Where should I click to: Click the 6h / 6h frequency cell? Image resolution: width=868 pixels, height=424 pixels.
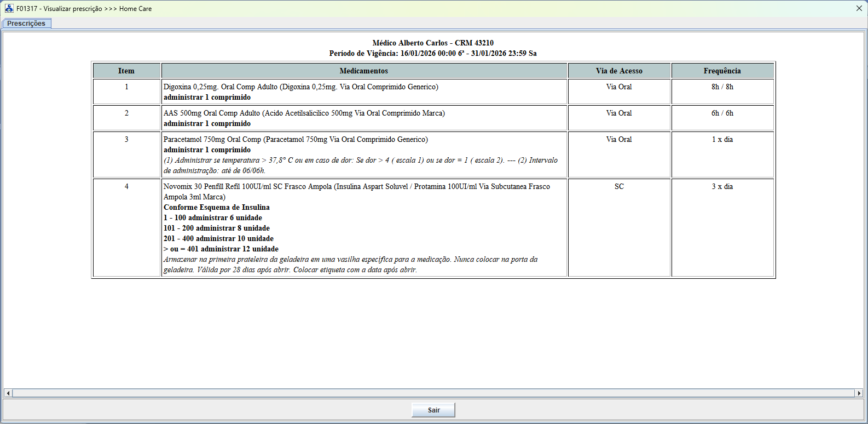tap(722, 113)
